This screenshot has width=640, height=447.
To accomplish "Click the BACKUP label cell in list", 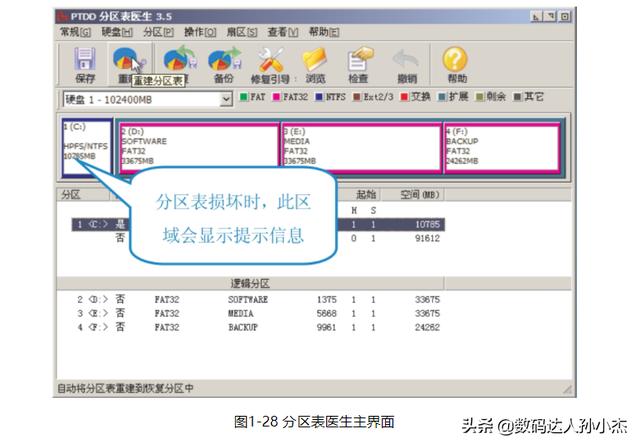I will tap(243, 327).
